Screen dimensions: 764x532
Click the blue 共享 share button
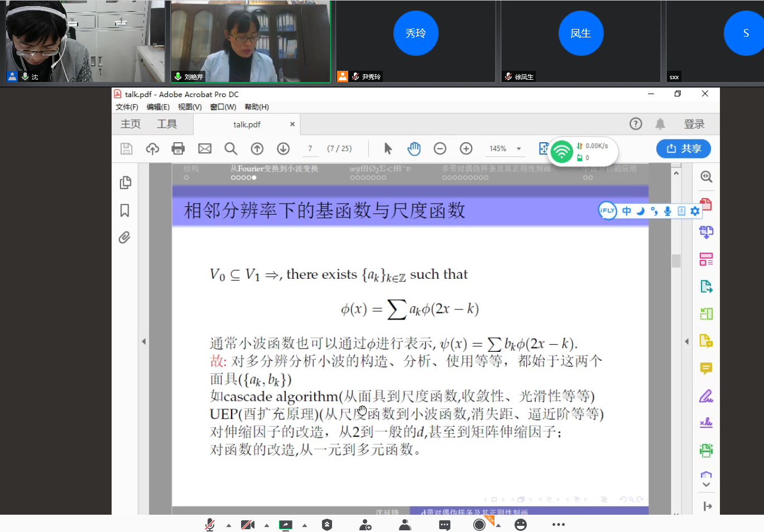[683, 148]
